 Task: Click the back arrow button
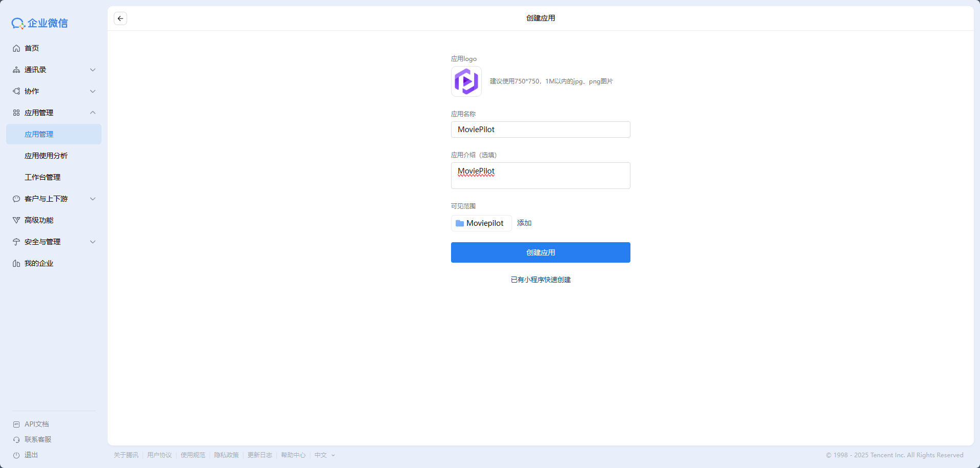coord(120,18)
